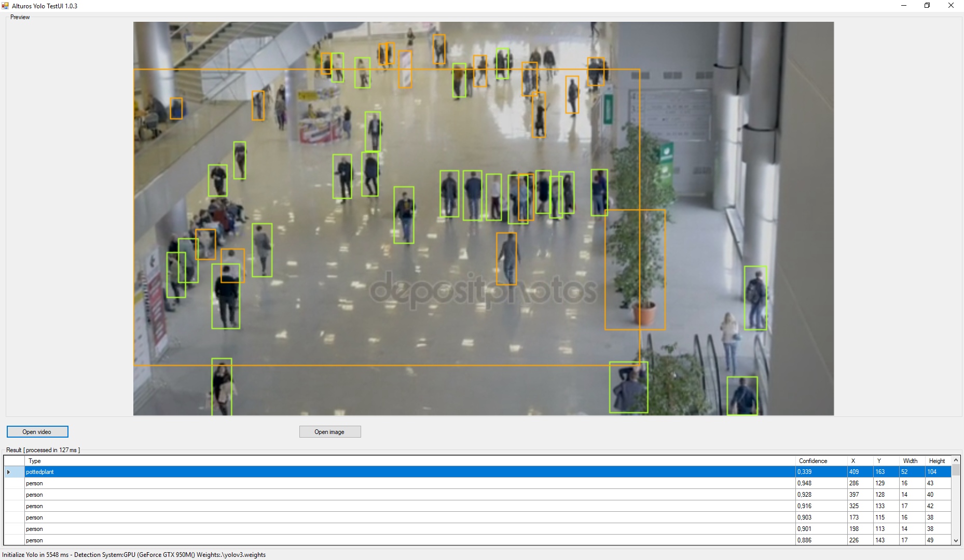
Task: Click cell Y value 163
Action: pyautogui.click(x=886, y=472)
